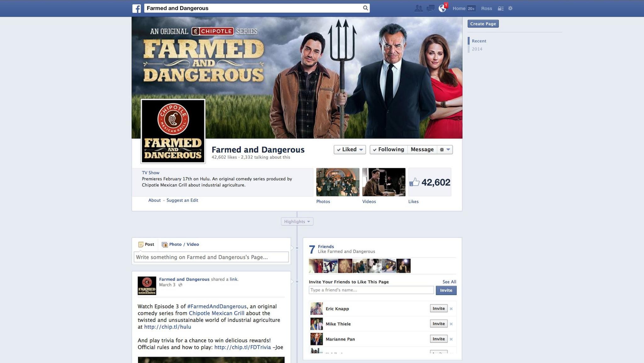
Task: Open the account settings gear in top bar
Action: tap(510, 8)
